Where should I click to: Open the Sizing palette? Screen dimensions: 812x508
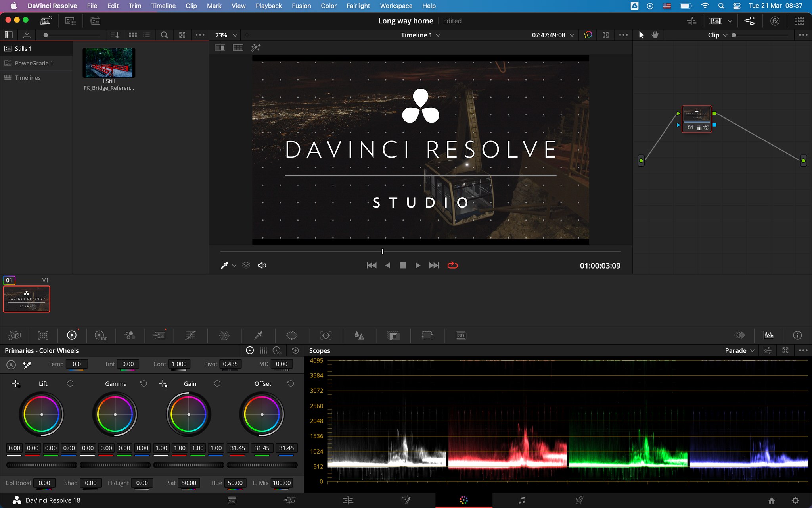[x=427, y=335]
